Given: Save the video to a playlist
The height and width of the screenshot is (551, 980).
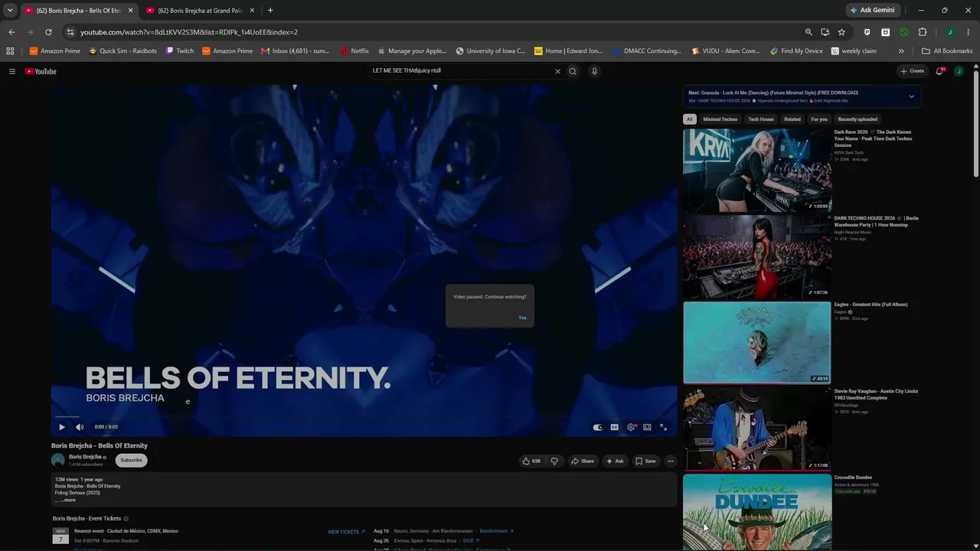Looking at the screenshot, I should point(645,461).
